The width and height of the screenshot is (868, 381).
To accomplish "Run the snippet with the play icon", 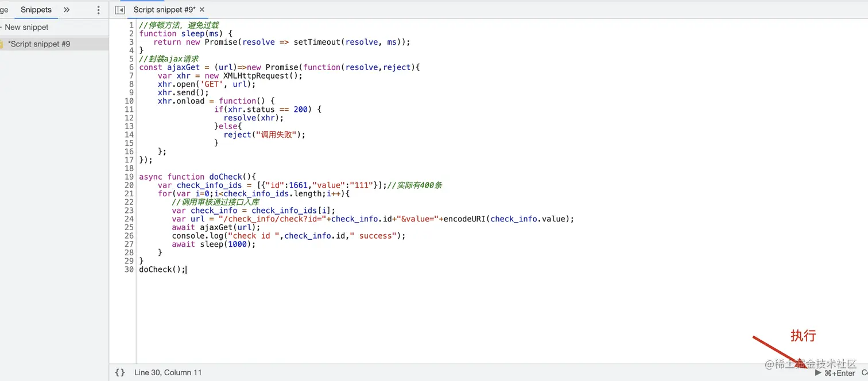I will click(818, 372).
